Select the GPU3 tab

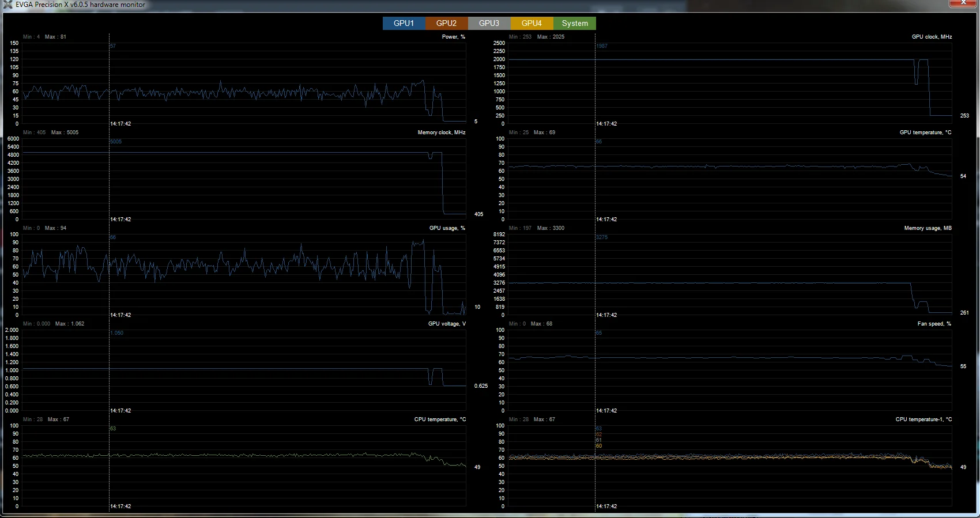tap(489, 23)
